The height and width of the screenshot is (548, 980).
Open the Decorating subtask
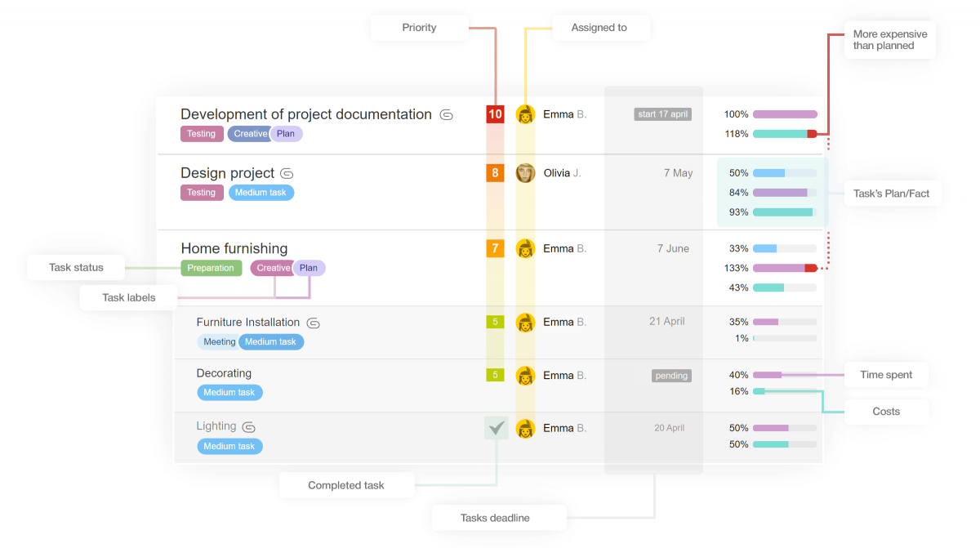coord(224,373)
